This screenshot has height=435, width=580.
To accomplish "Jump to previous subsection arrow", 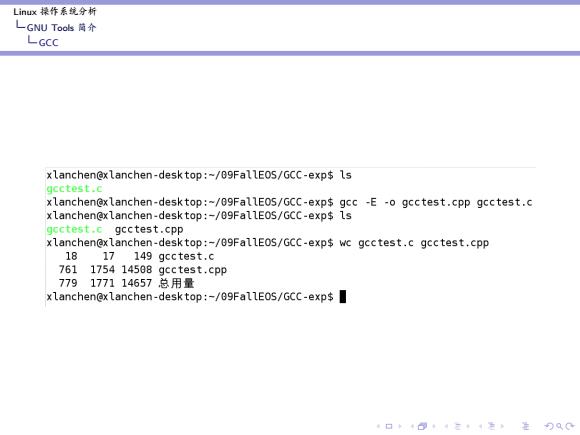I will pyautogui.click(x=446, y=426).
